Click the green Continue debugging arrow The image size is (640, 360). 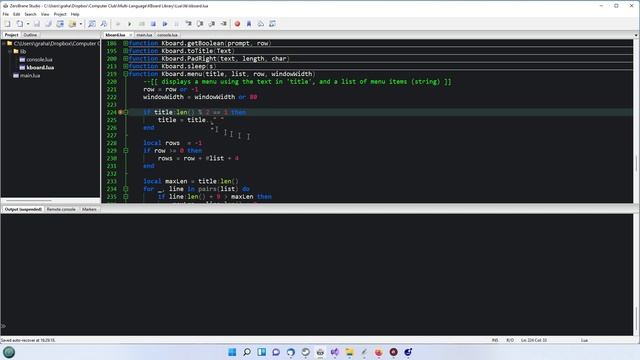(130, 24)
